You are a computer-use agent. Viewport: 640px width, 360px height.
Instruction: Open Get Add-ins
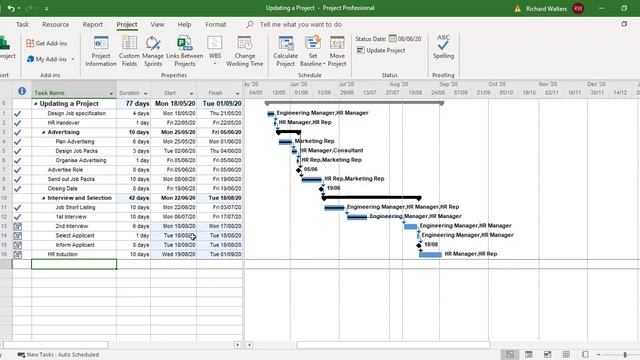(x=47, y=43)
